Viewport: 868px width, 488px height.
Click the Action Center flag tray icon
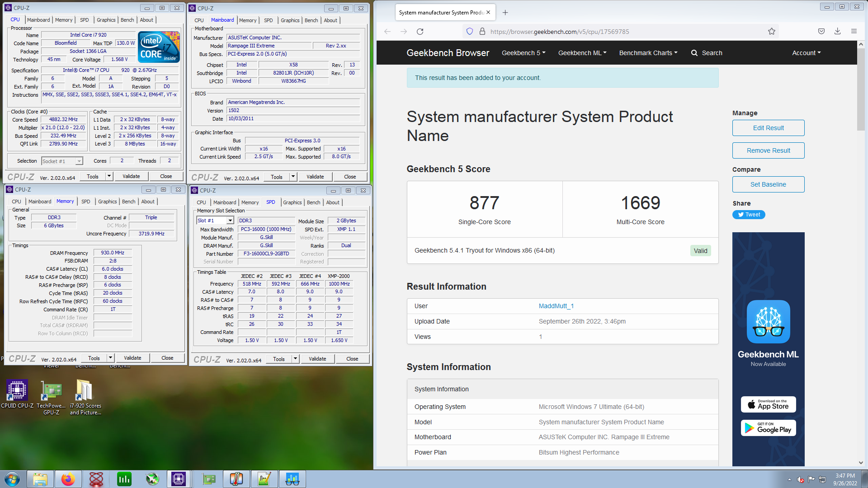(x=811, y=479)
